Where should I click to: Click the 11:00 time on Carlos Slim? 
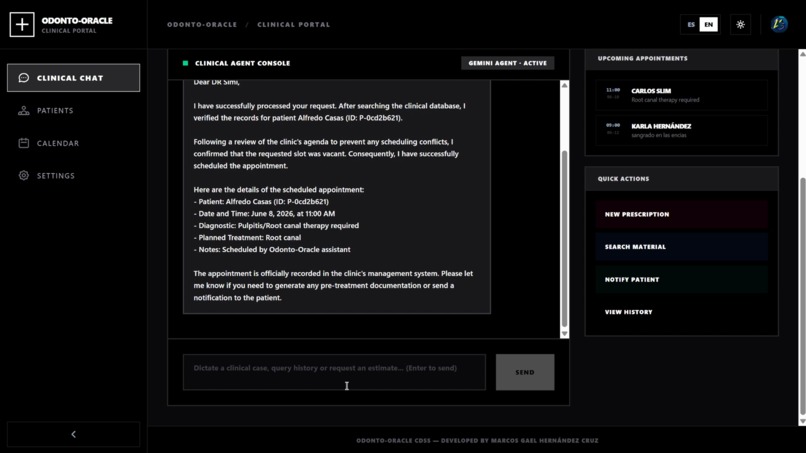(613, 90)
